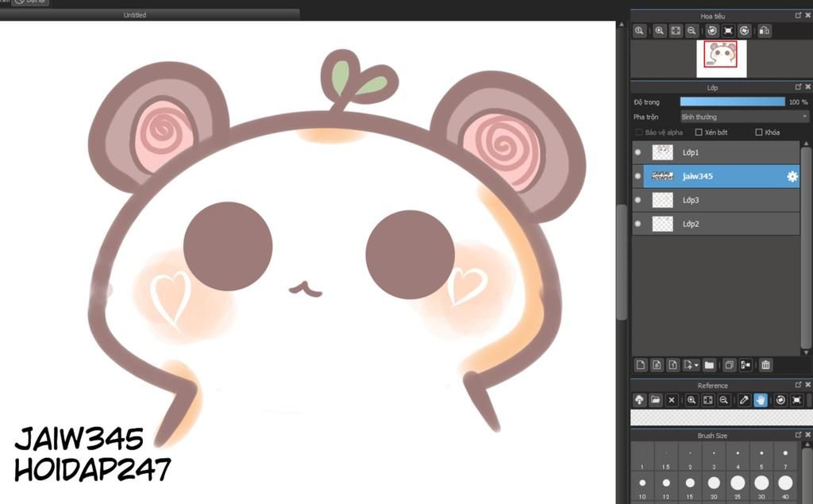Image resolution: width=813 pixels, height=504 pixels.
Task: Close the Brush Size panel
Action: tap(807, 435)
